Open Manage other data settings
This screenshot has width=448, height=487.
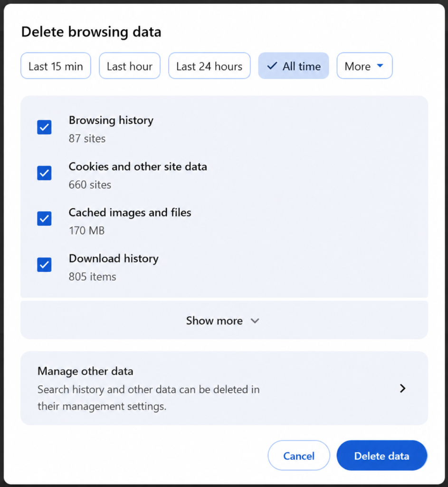pos(224,388)
